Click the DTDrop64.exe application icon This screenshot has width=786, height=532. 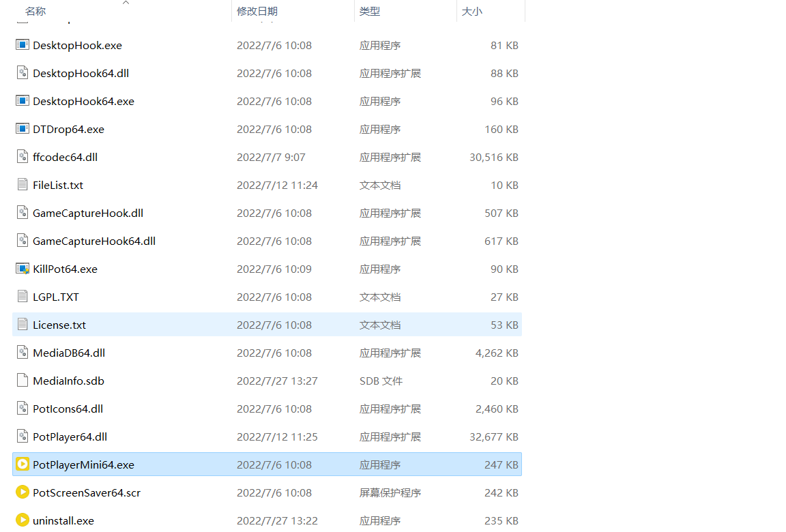coord(22,129)
